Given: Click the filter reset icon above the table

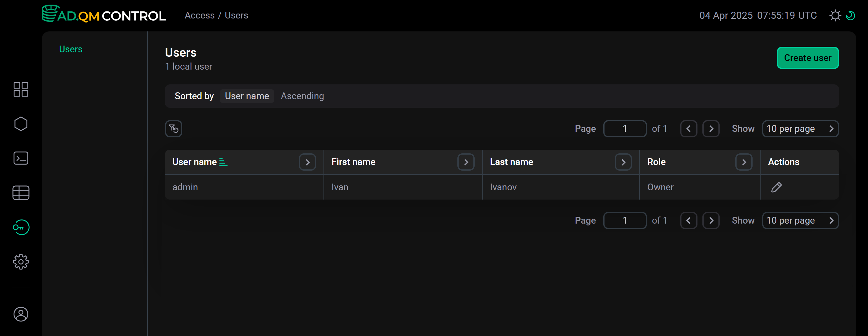Looking at the screenshot, I should tap(173, 128).
